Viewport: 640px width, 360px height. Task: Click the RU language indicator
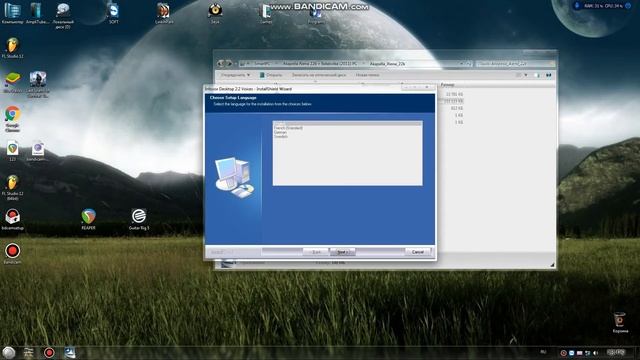pyautogui.click(x=543, y=352)
